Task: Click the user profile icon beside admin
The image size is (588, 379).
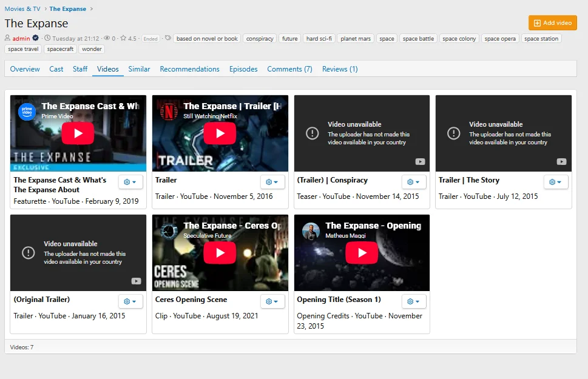Action: (x=7, y=38)
